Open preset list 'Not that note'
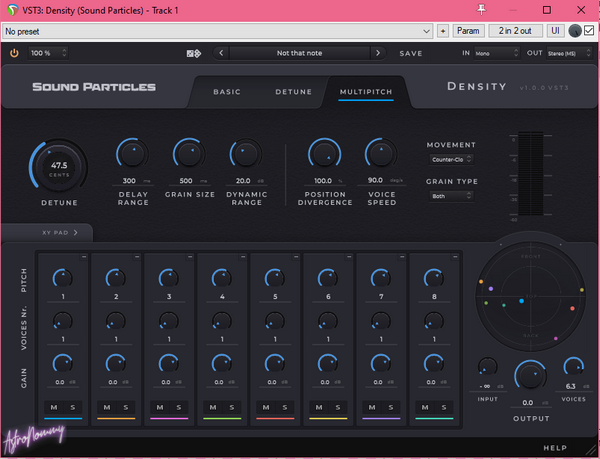The width and height of the screenshot is (600, 459). (x=300, y=53)
